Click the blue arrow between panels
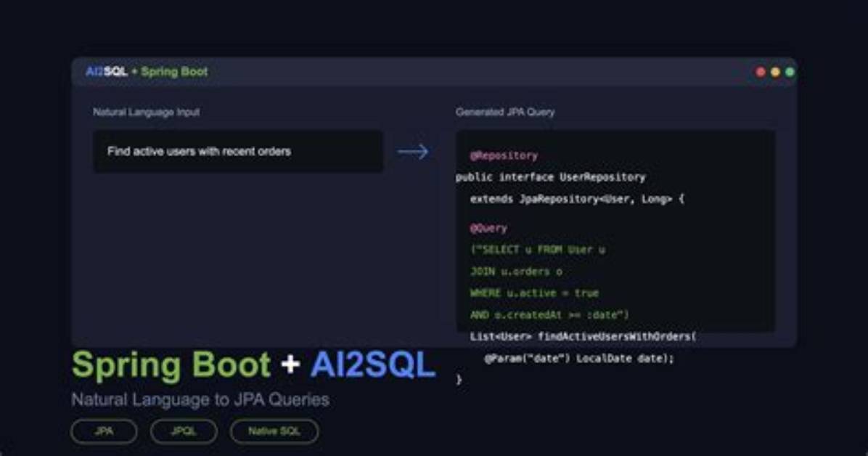 point(413,151)
